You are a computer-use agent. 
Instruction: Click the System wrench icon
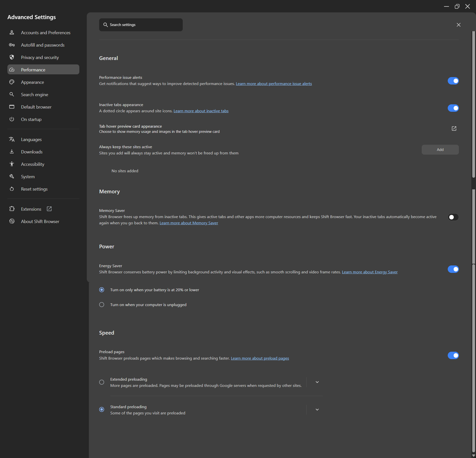pyautogui.click(x=12, y=176)
